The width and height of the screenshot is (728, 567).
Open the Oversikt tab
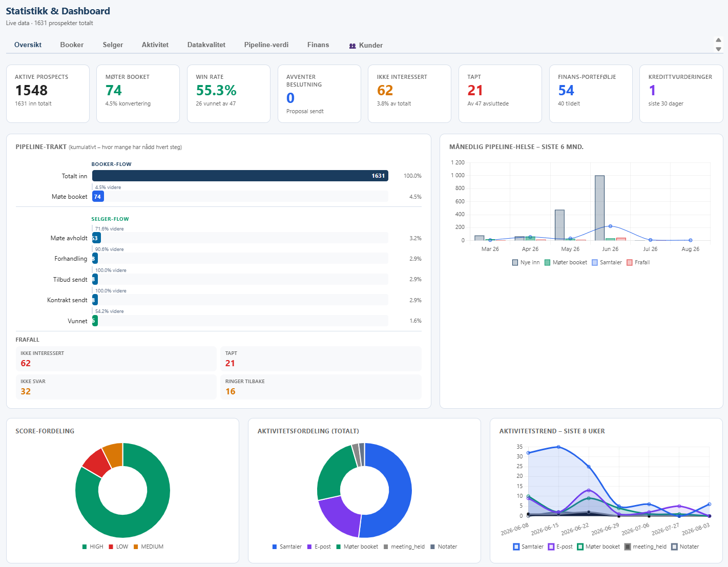click(28, 45)
